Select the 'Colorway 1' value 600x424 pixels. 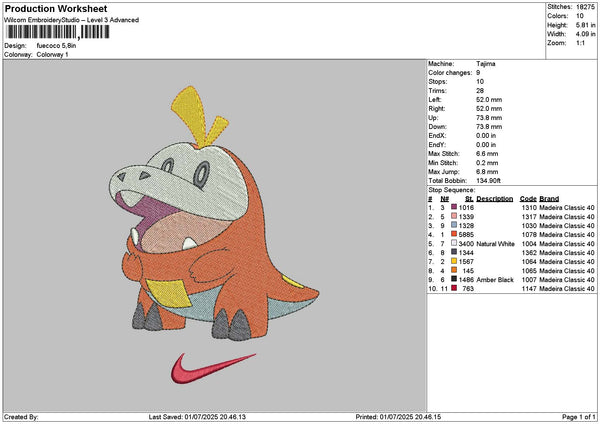point(52,55)
